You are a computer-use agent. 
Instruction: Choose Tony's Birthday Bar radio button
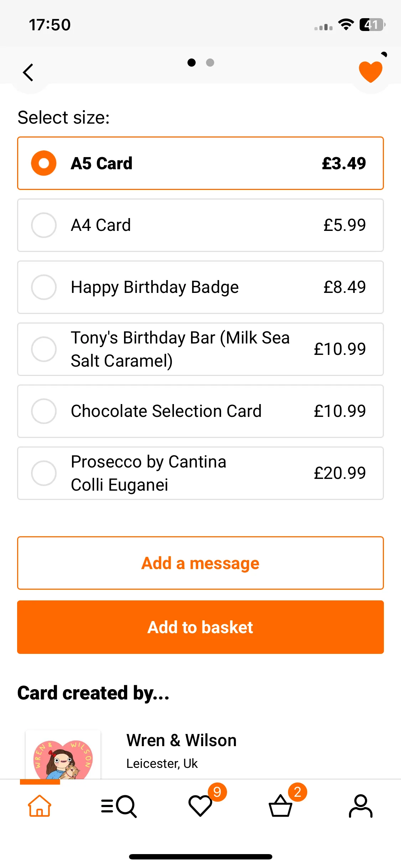(44, 349)
